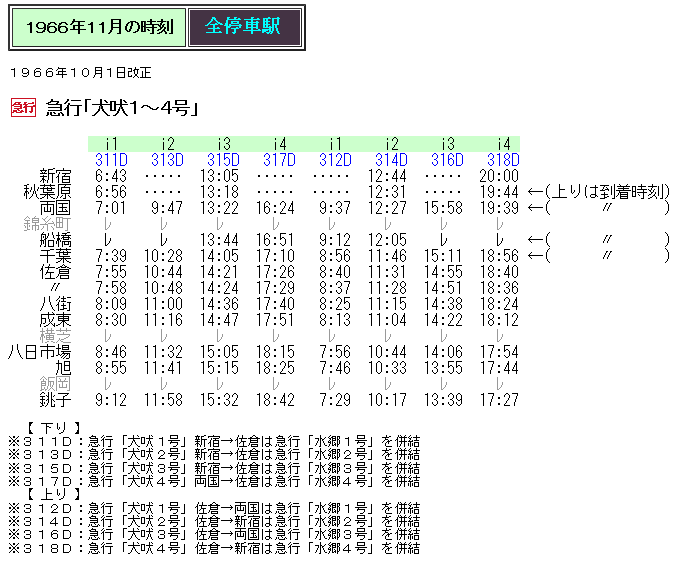The width and height of the screenshot is (690, 563).
Task: Click the 9:47 Ryogoku time for 313D
Action: click(x=167, y=208)
